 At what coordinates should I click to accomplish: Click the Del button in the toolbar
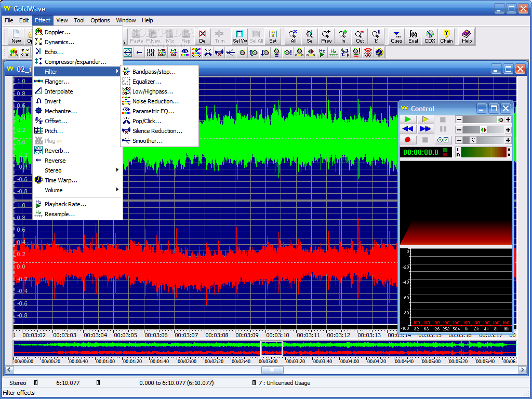click(203, 36)
